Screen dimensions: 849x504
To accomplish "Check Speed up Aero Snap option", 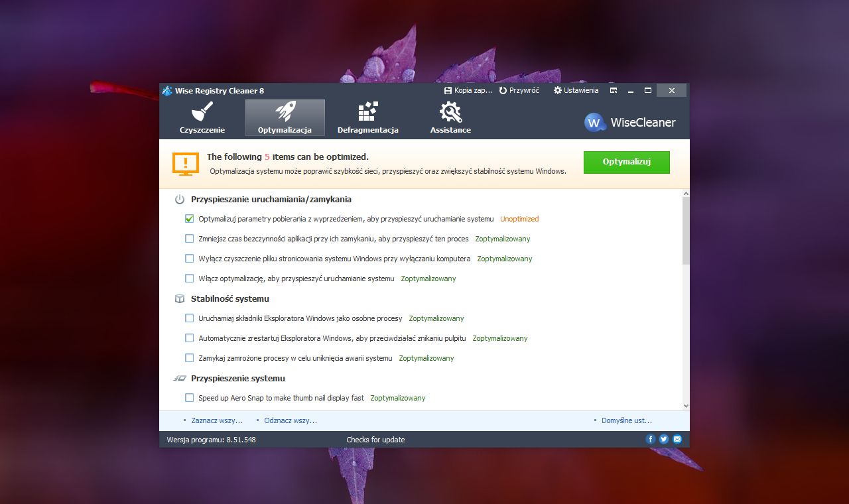I will 190,398.
